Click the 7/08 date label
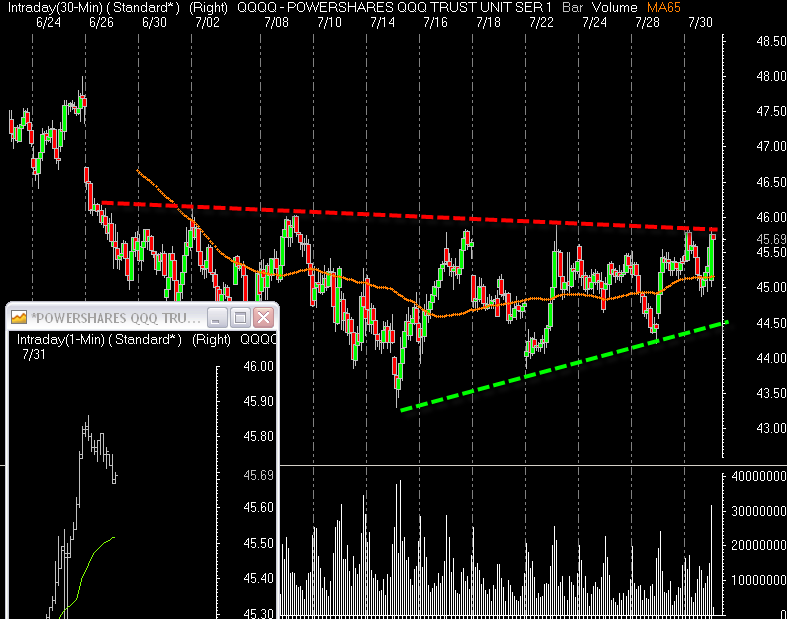Image resolution: width=787 pixels, height=619 pixels. pos(277,23)
